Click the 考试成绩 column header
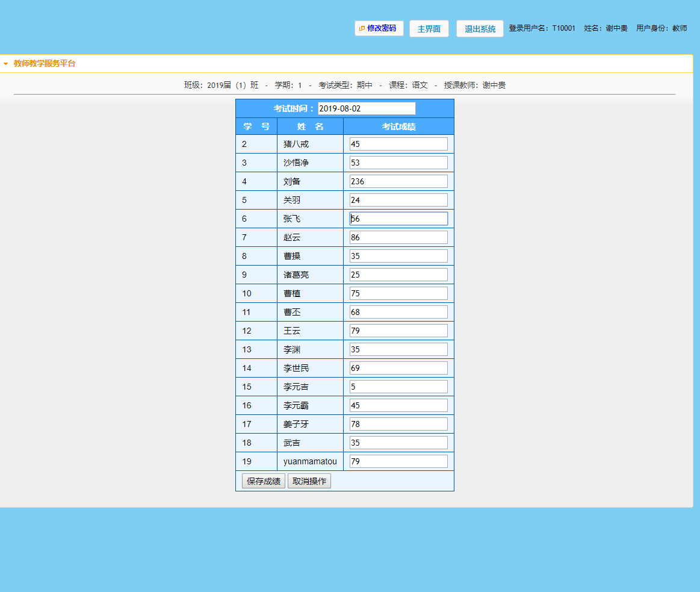The height and width of the screenshot is (592, 700). point(398,126)
